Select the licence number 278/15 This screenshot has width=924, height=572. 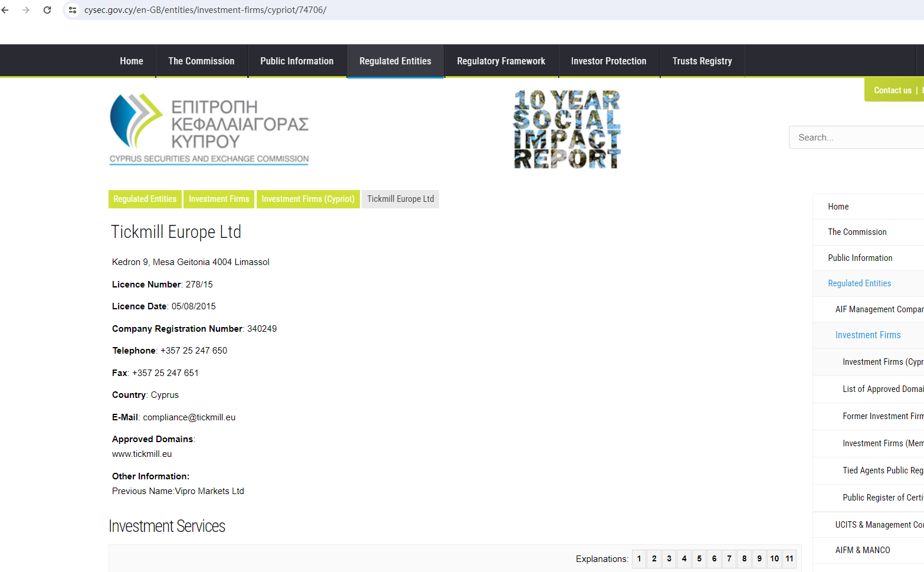[x=199, y=285]
